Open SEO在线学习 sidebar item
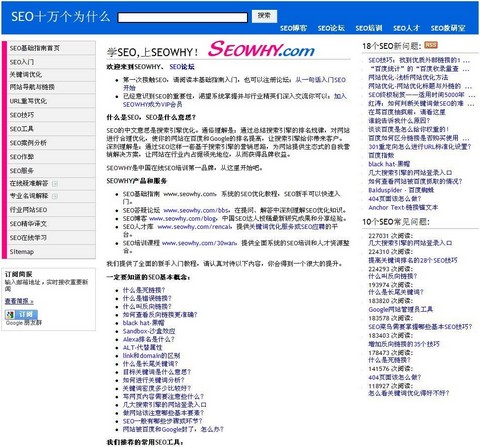The height and width of the screenshot is (447, 480). (x=51, y=238)
